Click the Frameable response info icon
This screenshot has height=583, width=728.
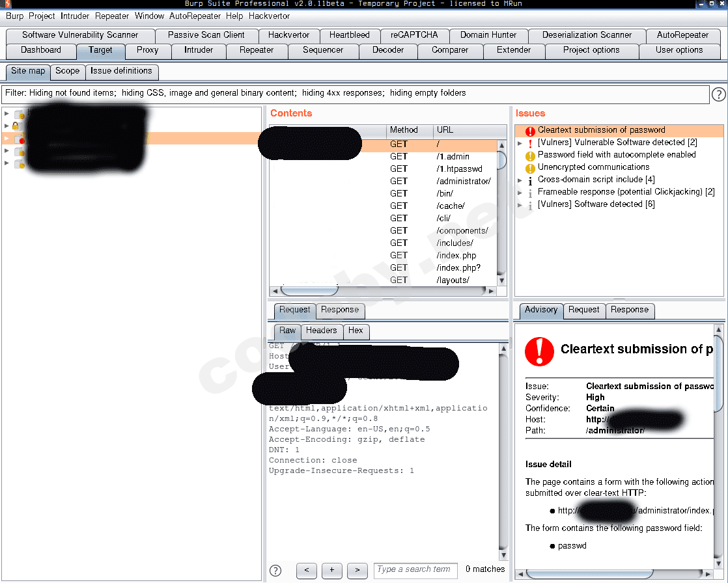pos(530,193)
